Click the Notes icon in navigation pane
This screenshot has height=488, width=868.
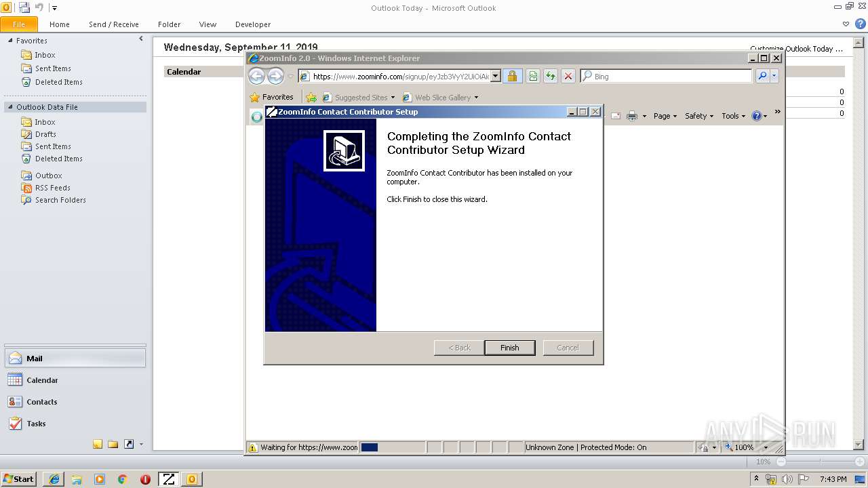(98, 445)
